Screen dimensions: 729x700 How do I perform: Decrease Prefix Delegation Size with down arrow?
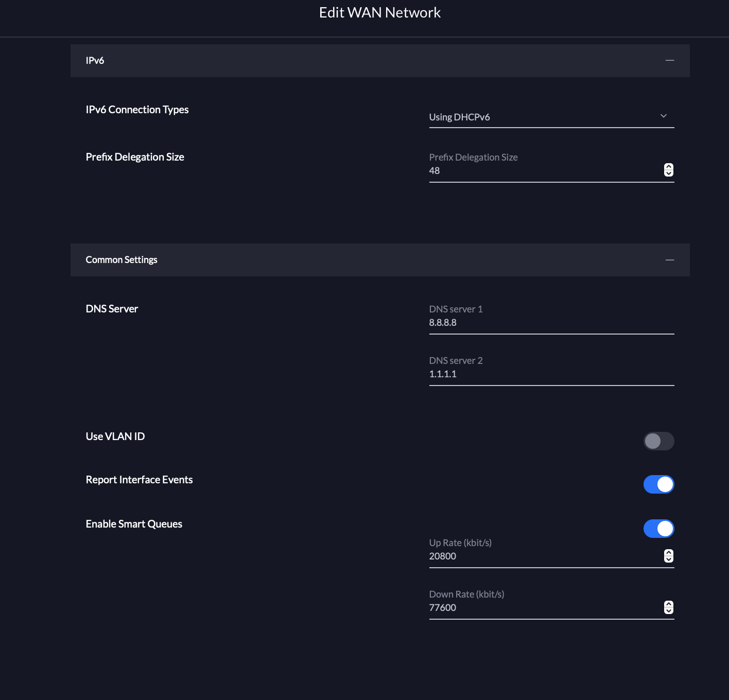[669, 173]
